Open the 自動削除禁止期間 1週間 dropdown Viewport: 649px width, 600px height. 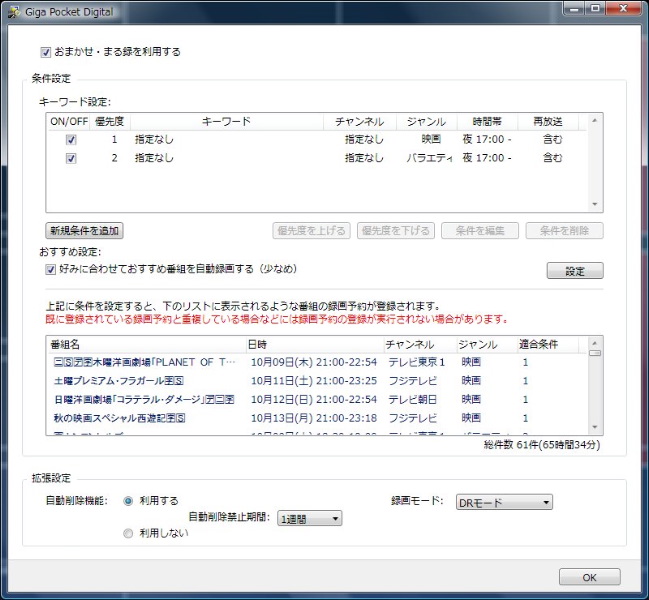(x=310, y=518)
